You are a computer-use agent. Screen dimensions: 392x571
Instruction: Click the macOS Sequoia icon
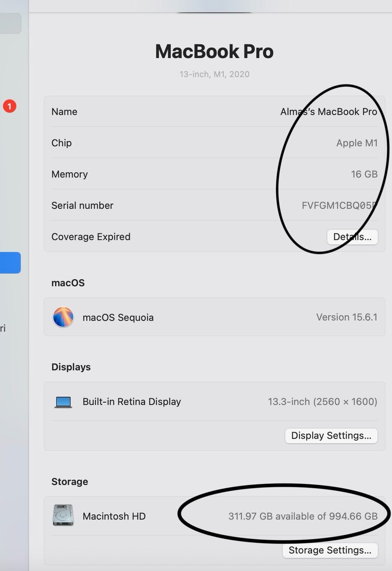pyautogui.click(x=63, y=317)
